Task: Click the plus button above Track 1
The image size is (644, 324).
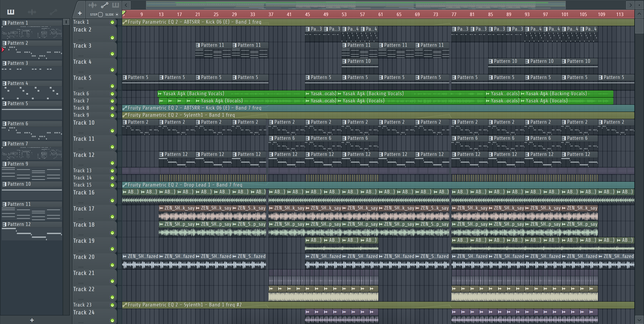Action: click(x=80, y=13)
